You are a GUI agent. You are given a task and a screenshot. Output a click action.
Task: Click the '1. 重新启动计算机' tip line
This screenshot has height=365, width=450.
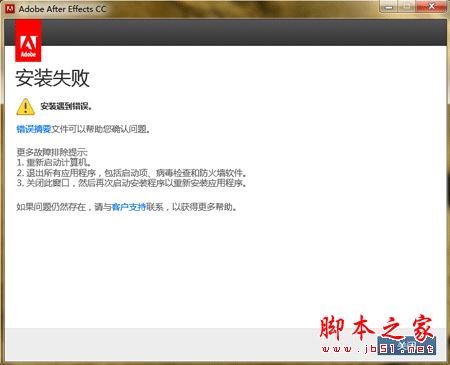click(x=54, y=163)
